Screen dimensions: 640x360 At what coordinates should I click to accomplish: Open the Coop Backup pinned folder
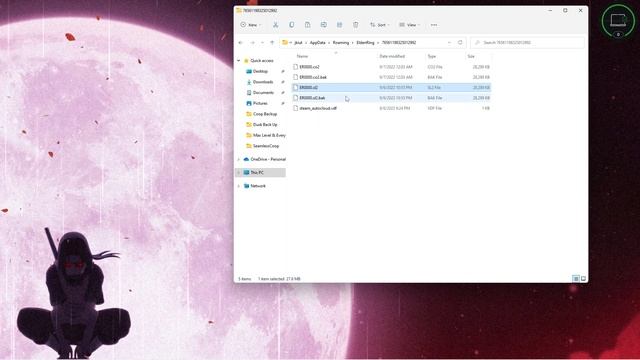click(x=264, y=114)
